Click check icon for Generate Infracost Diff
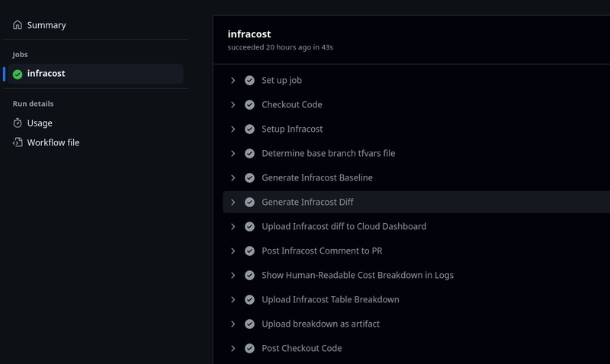 click(249, 202)
